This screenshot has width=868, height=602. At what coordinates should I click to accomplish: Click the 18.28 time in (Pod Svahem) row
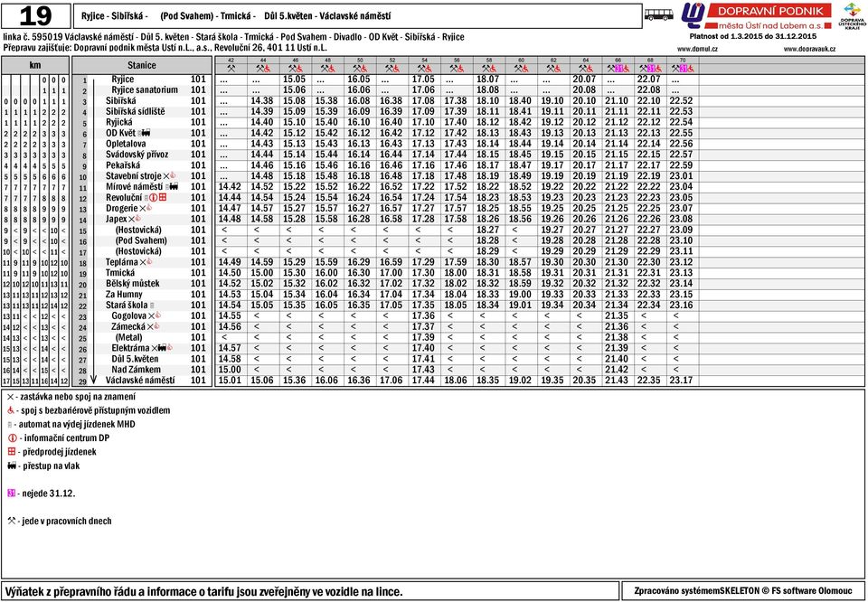click(487, 240)
